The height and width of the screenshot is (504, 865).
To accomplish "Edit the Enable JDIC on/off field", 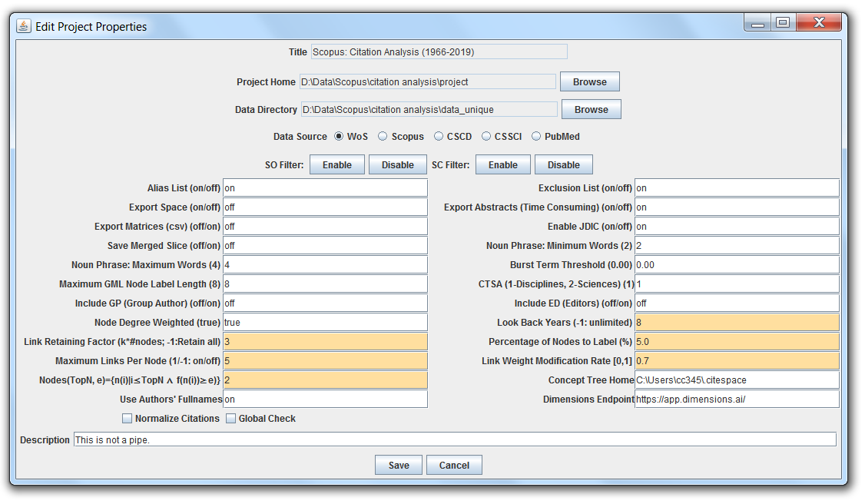I will (737, 226).
